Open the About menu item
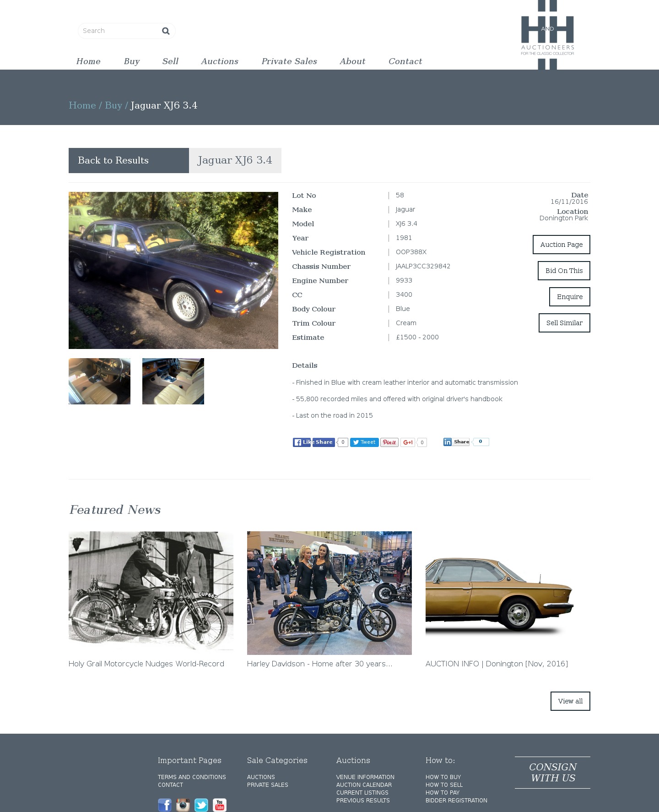The width and height of the screenshot is (659, 812). (352, 61)
